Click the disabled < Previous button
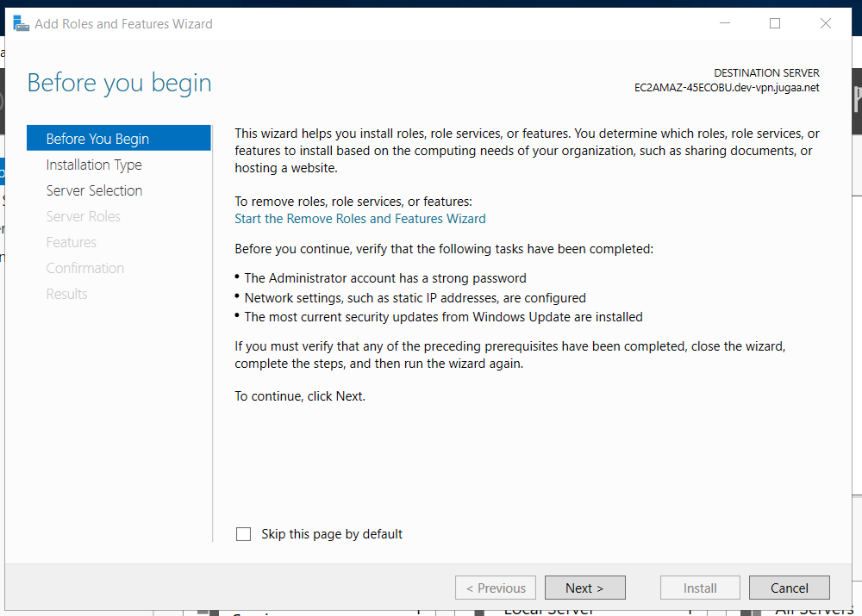The height and width of the screenshot is (616, 862). (x=496, y=588)
